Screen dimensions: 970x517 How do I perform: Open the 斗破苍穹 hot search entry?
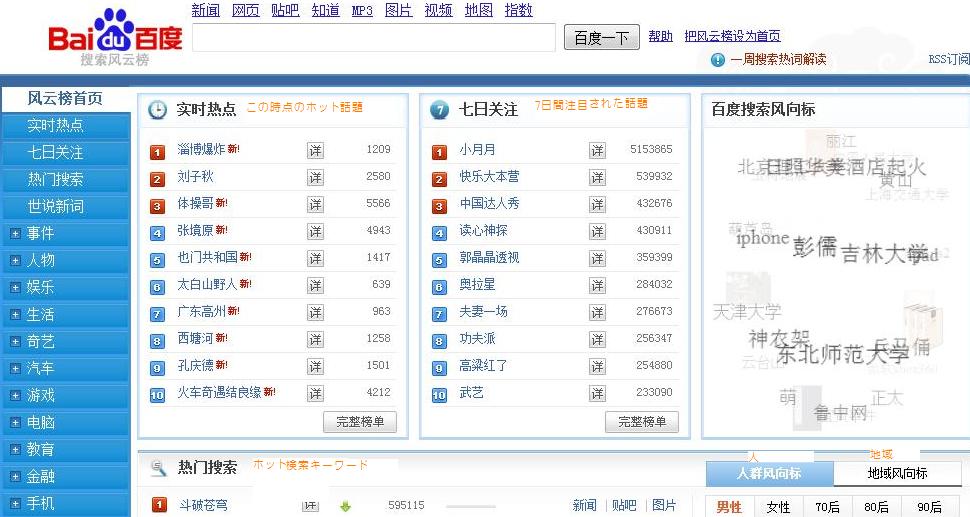coord(203,505)
